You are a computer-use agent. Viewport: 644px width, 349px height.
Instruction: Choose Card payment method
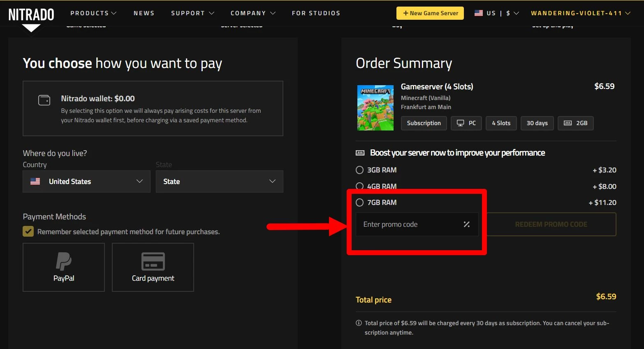tap(153, 267)
